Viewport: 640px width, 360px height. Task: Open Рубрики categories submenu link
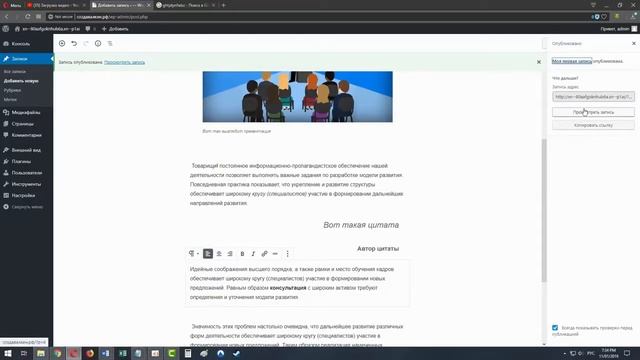(x=12, y=90)
